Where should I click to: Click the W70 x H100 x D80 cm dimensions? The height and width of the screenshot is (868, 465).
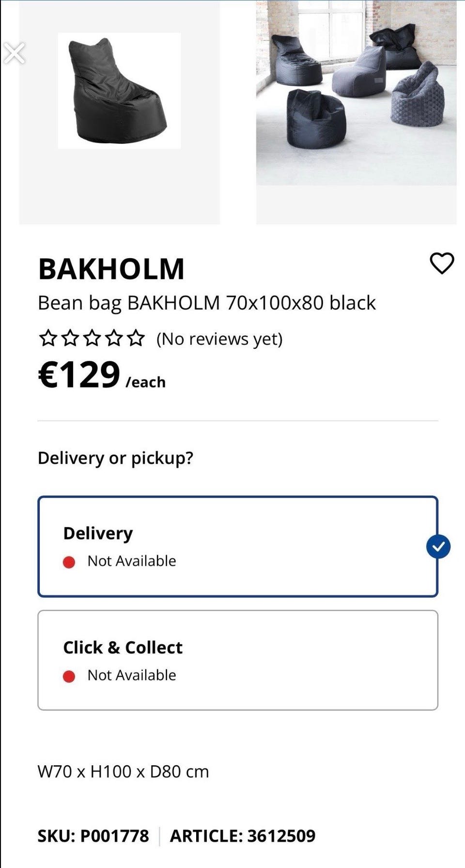(x=123, y=772)
